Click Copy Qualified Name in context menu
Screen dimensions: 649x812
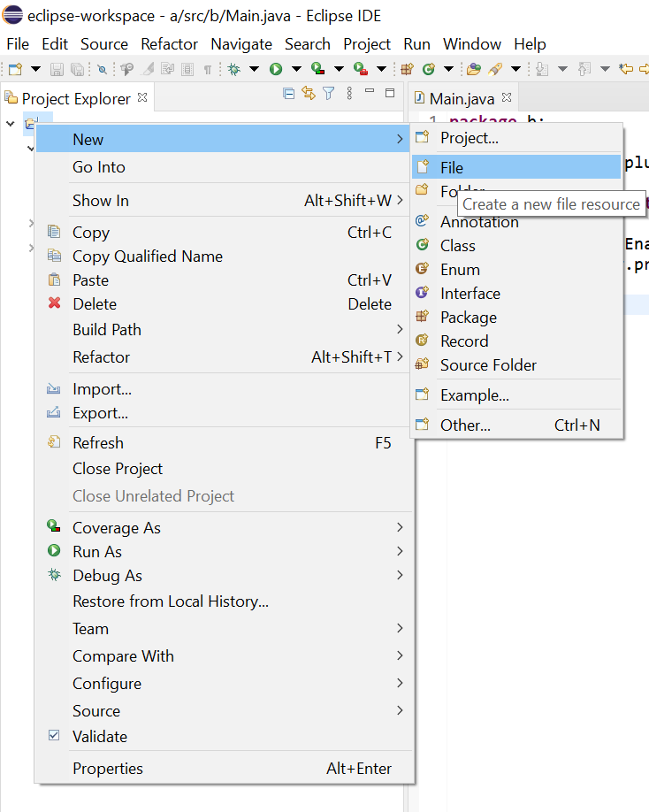tap(225, 257)
